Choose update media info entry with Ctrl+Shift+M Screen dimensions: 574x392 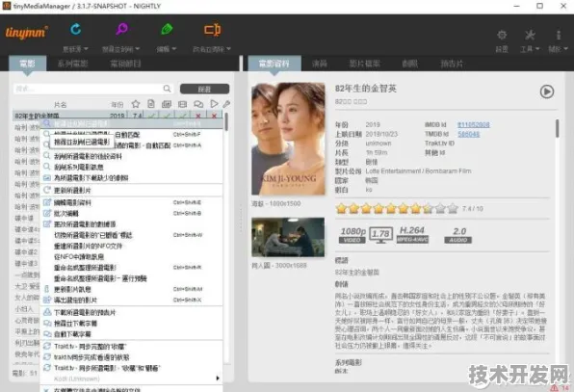pyautogui.click(x=132, y=289)
